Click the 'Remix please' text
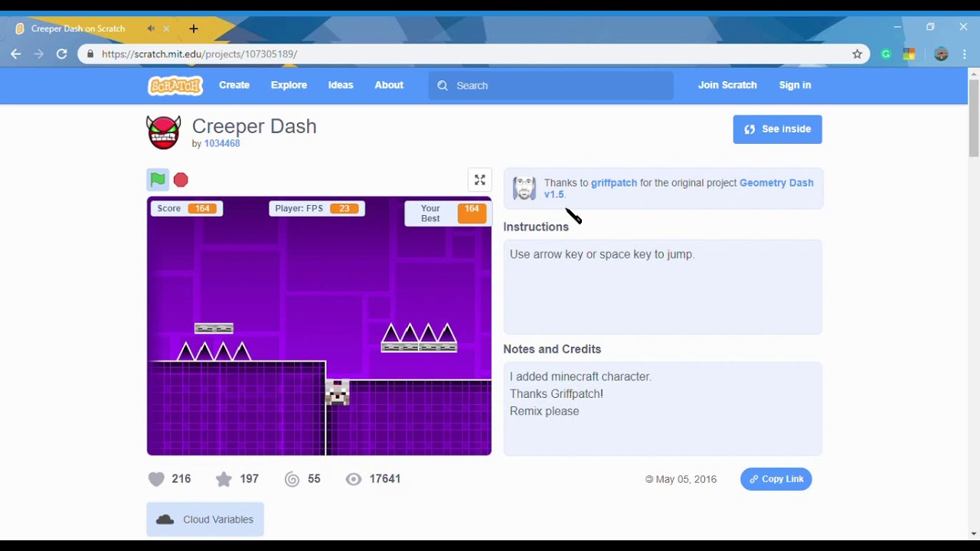Screen dimensions: 980x551 coord(544,411)
